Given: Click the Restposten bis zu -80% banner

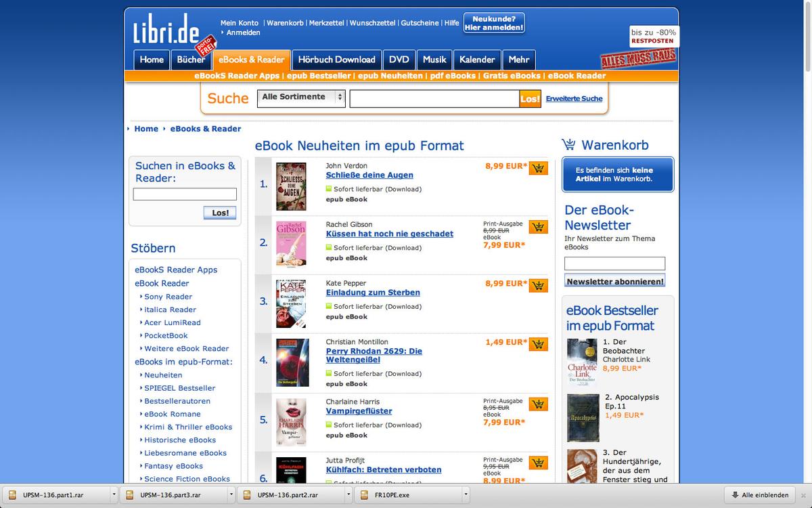Looking at the screenshot, I should pyautogui.click(x=653, y=37).
